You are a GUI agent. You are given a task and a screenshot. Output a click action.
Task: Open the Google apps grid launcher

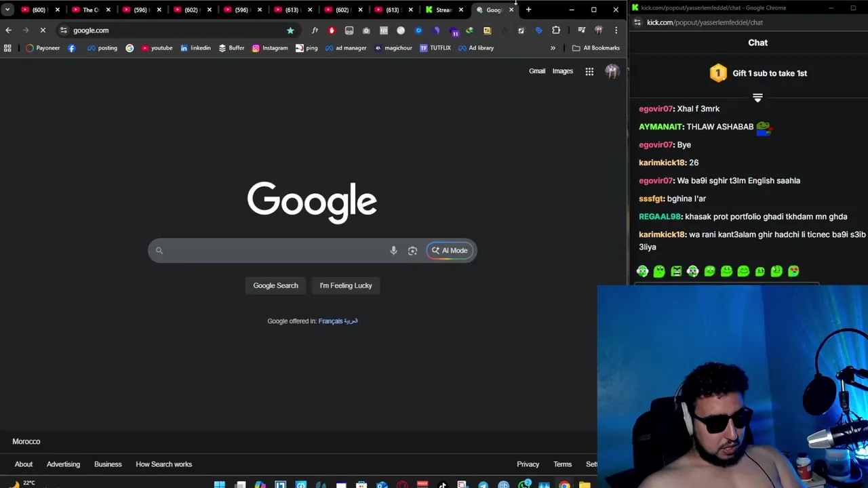[589, 71]
